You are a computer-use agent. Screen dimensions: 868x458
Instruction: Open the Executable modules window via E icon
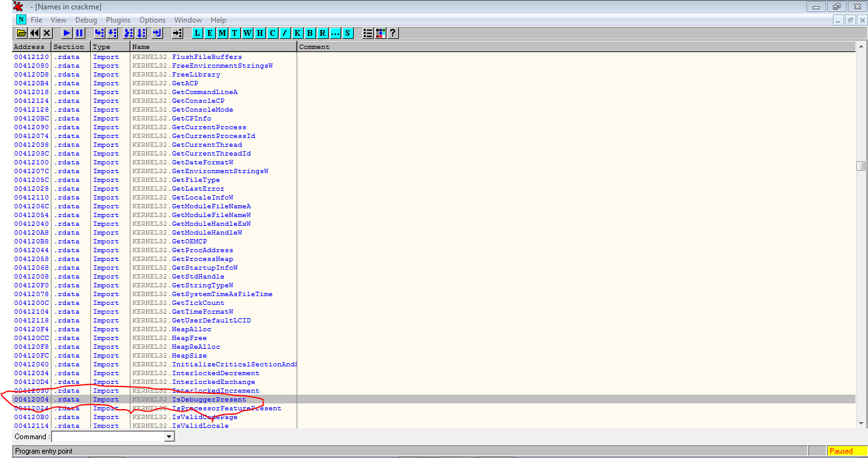[209, 33]
